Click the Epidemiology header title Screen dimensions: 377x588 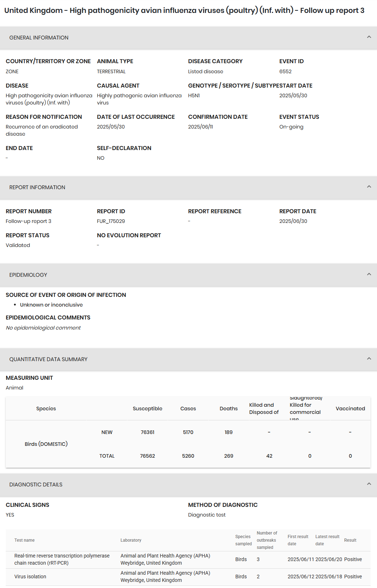tap(28, 275)
